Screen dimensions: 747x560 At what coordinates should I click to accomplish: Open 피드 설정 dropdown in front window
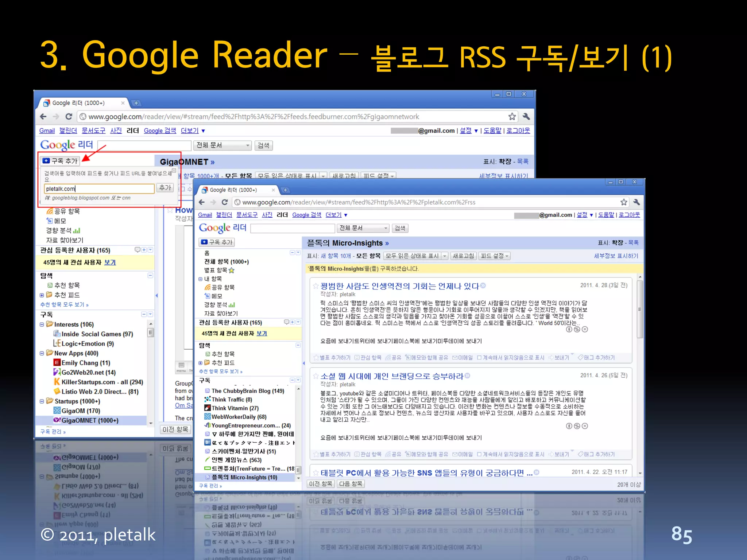(494, 256)
